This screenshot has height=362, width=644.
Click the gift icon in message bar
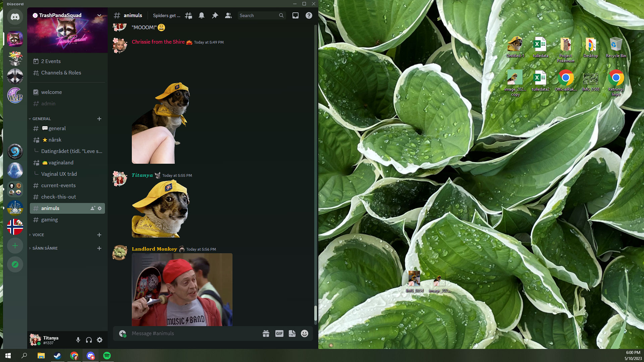[x=266, y=333]
